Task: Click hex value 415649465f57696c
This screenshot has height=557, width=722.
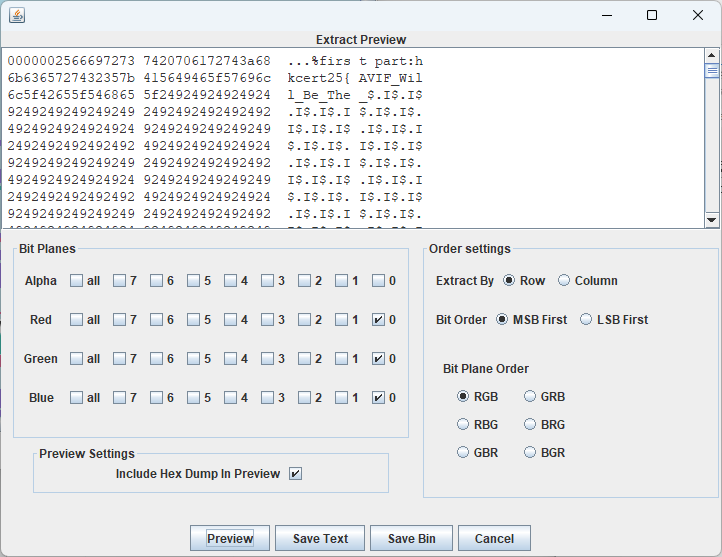Action: click(x=207, y=78)
